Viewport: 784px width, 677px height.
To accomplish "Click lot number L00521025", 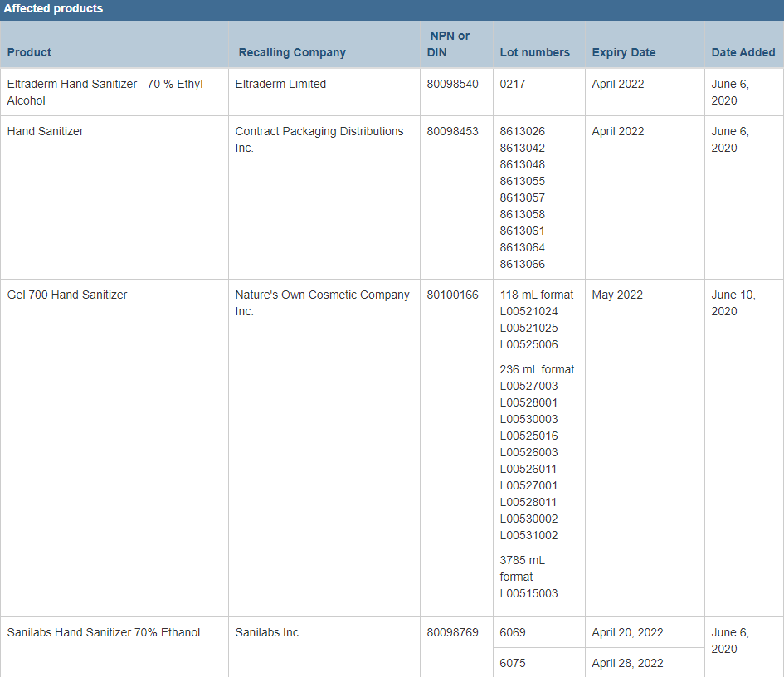I will [528, 328].
